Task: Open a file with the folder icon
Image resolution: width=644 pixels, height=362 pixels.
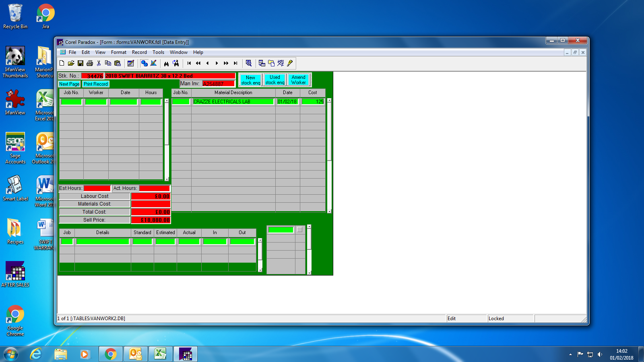Action: tap(71, 63)
